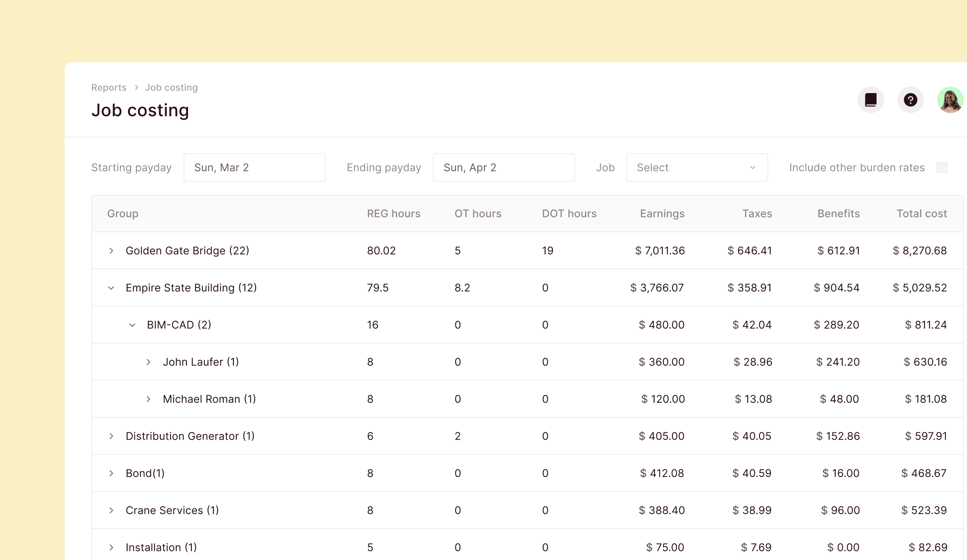
Task: Expand the Installation row
Action: [111, 547]
